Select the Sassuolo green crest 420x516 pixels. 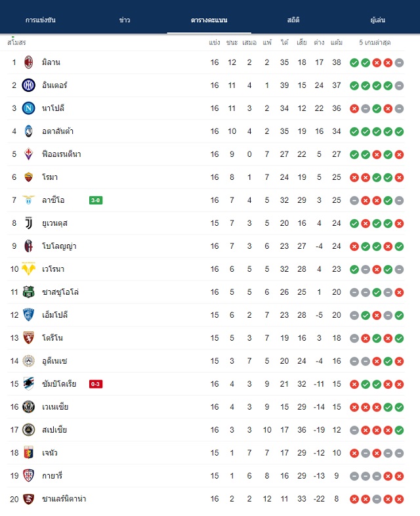coord(29,292)
